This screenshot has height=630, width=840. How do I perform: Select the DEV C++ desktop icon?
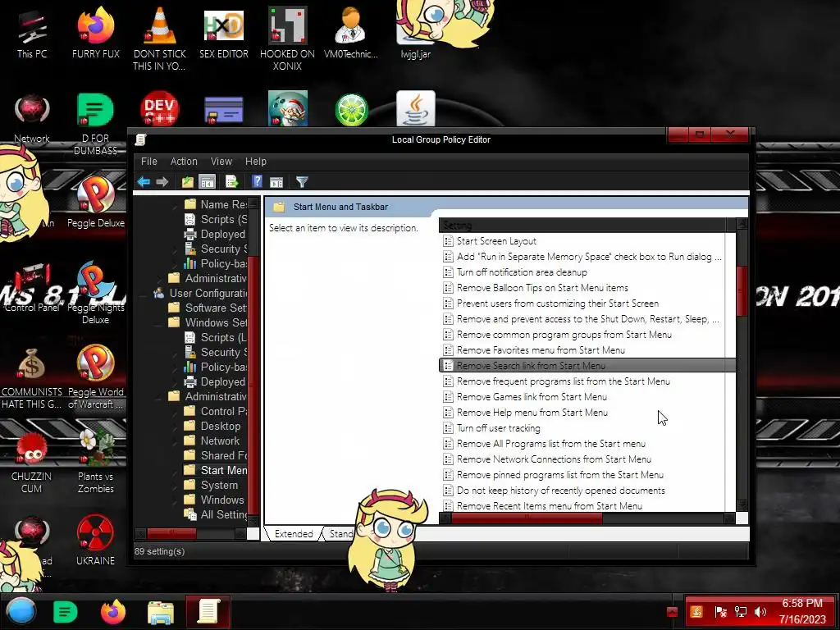coord(160,108)
